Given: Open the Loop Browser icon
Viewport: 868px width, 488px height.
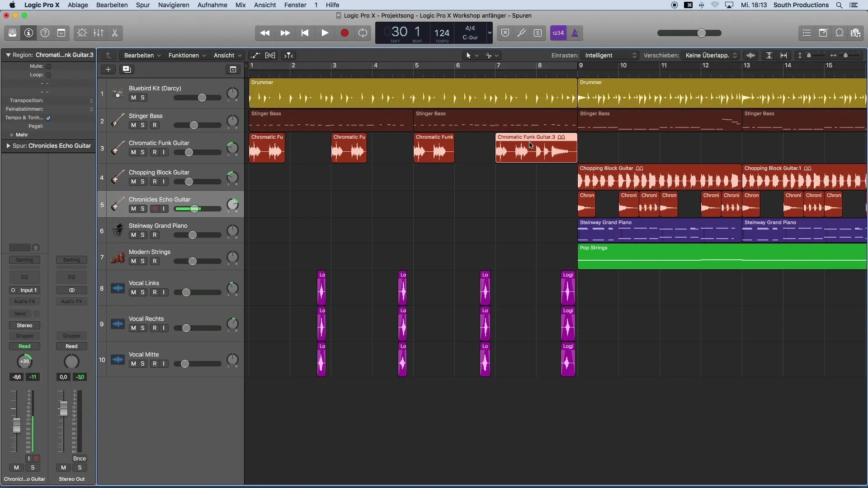Looking at the screenshot, I should [839, 33].
